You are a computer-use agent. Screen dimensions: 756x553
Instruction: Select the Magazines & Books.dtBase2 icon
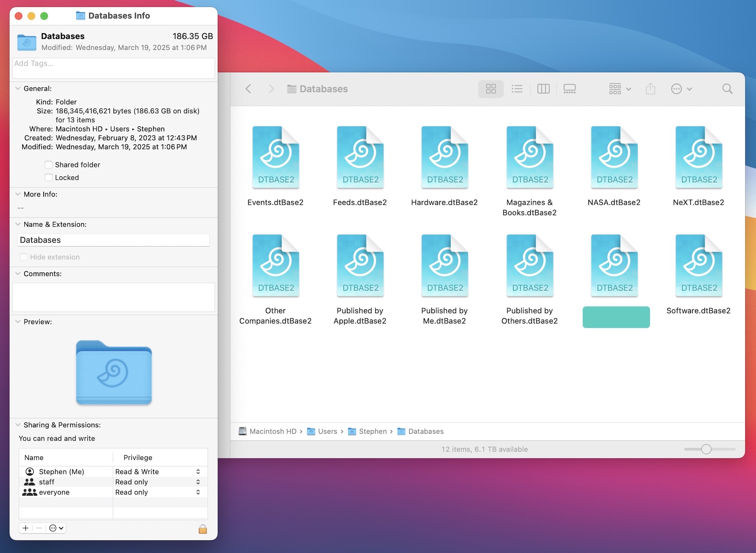[530, 157]
